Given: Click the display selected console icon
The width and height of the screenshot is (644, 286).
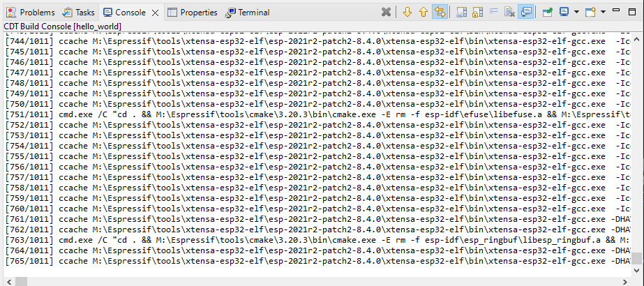Looking at the screenshot, I should click(x=564, y=13).
